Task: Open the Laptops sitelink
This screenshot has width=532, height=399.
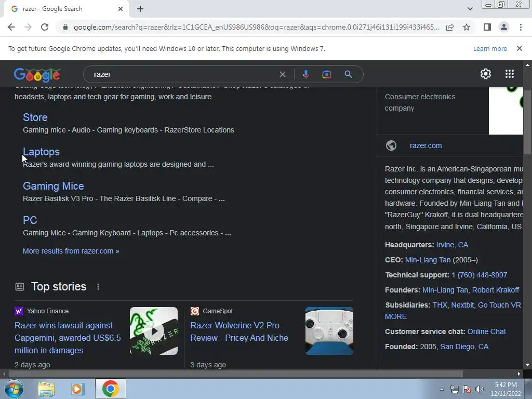Action: [x=41, y=152]
